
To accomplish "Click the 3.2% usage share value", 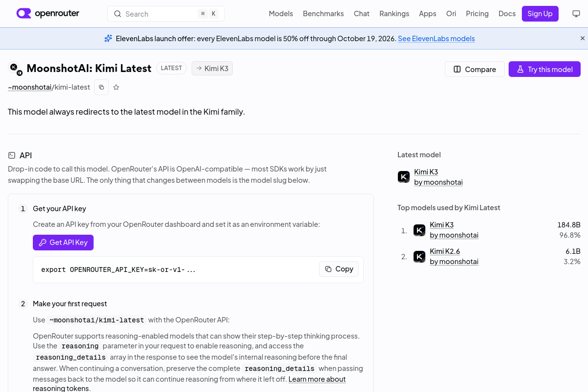I will point(572,262).
